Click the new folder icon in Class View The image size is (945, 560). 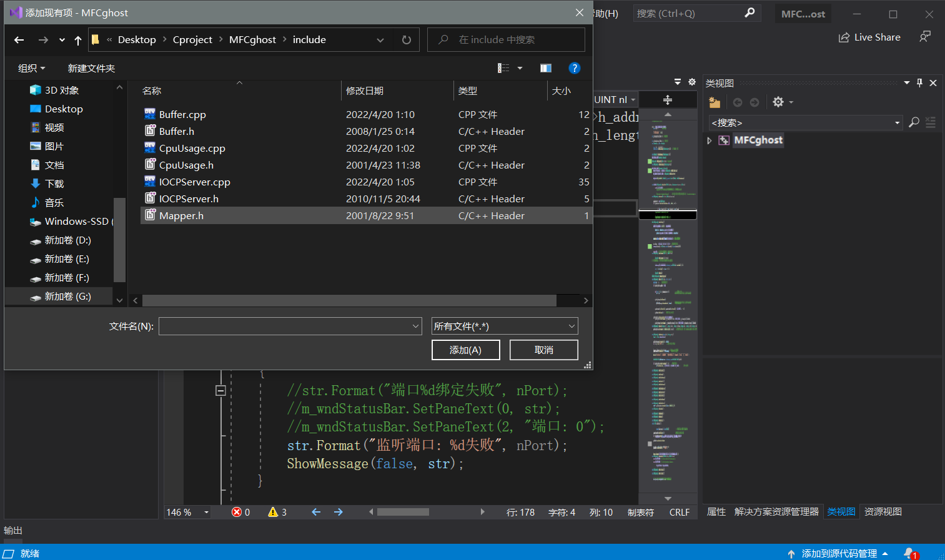[715, 102]
